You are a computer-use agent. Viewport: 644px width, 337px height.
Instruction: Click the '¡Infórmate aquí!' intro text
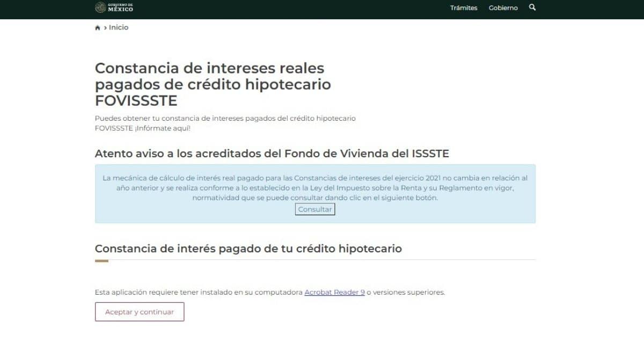163,129
